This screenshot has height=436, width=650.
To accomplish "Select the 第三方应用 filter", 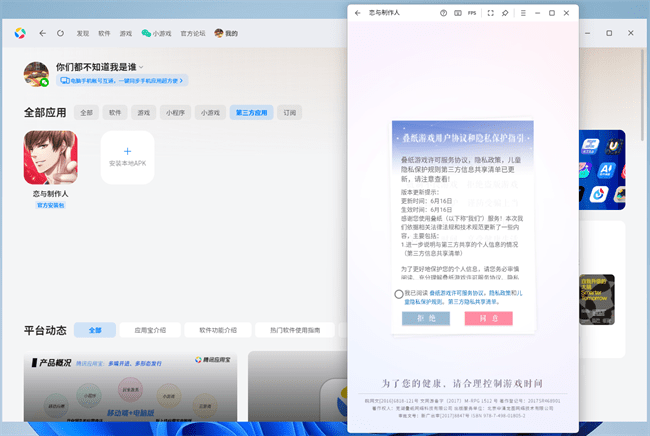I will click(x=251, y=112).
